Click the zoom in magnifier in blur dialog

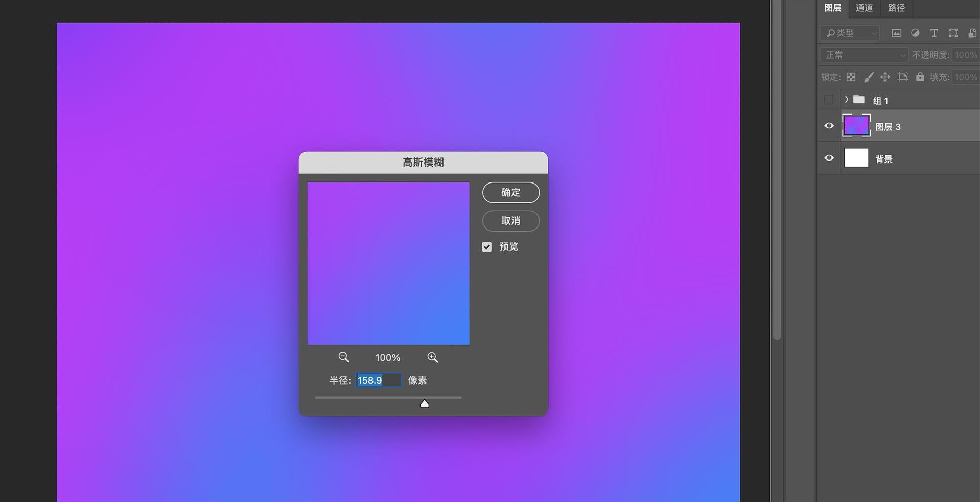[x=432, y=357]
